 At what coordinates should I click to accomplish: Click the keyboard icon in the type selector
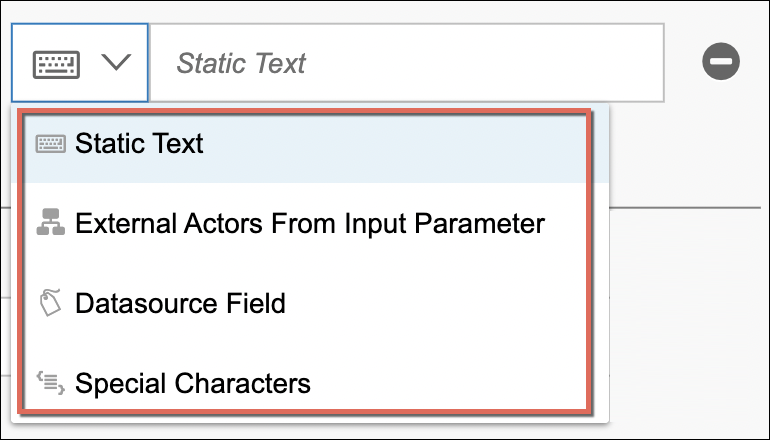click(54, 64)
